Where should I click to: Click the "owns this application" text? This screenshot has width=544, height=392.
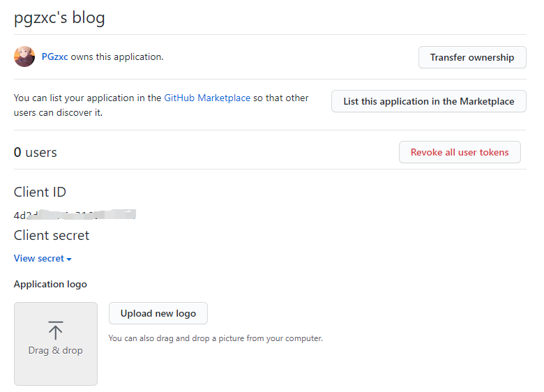(x=117, y=56)
